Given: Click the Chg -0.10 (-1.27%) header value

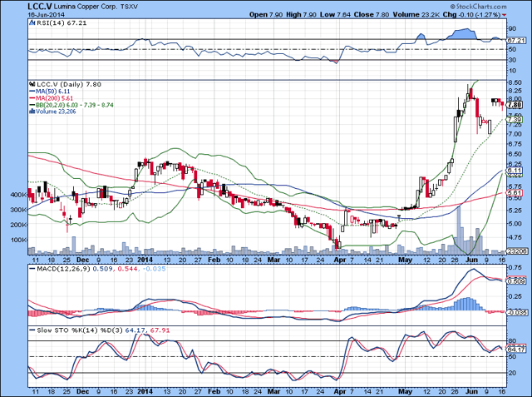Looking at the screenshot, I should click(x=471, y=15).
